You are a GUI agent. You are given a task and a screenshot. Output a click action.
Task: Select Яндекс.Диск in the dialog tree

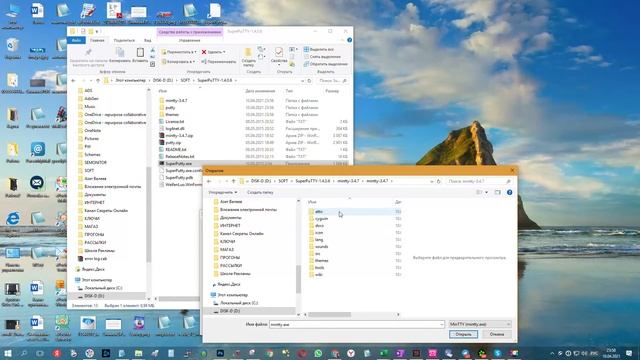coord(229,284)
